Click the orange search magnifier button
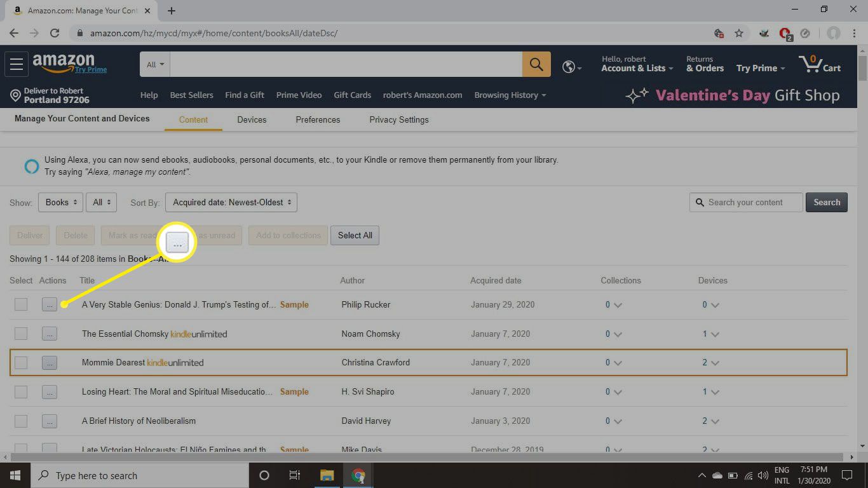Image resolution: width=868 pixels, height=488 pixels. 536,64
